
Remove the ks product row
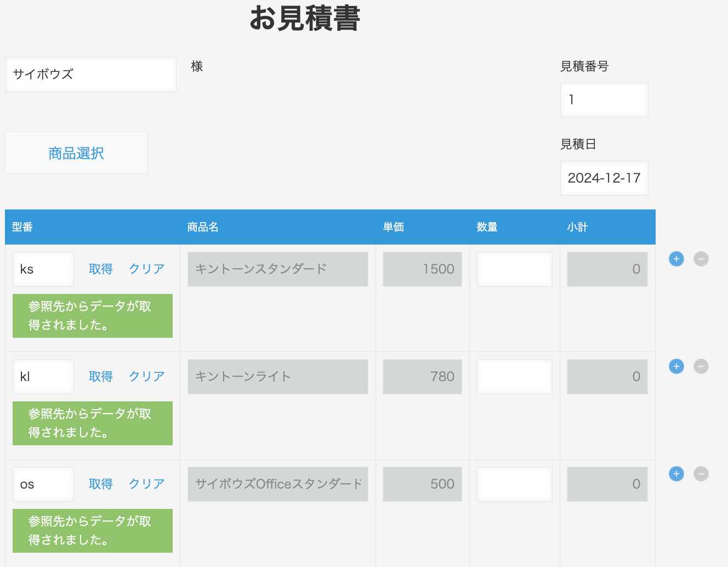tap(701, 259)
